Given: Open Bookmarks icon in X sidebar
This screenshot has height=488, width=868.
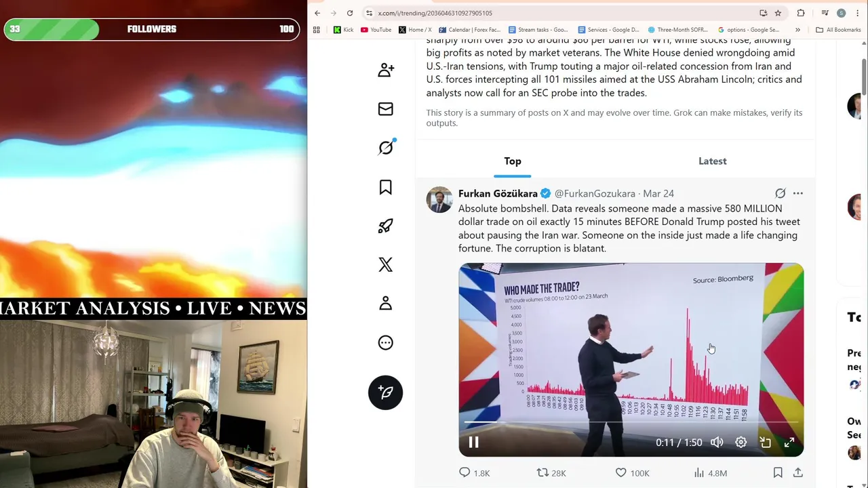Looking at the screenshot, I should [x=385, y=187].
